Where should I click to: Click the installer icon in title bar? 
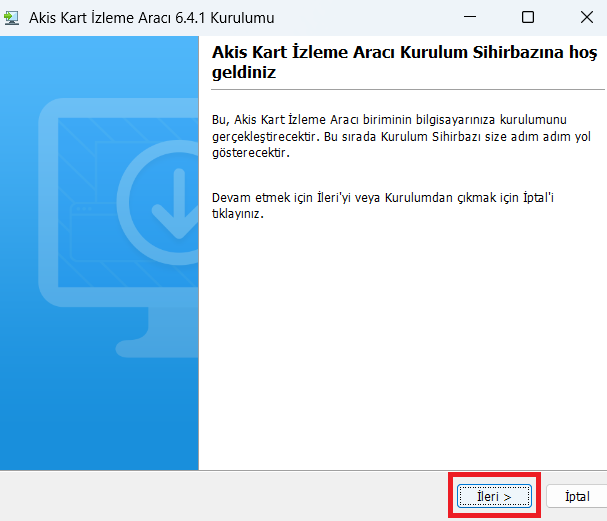(x=11, y=18)
